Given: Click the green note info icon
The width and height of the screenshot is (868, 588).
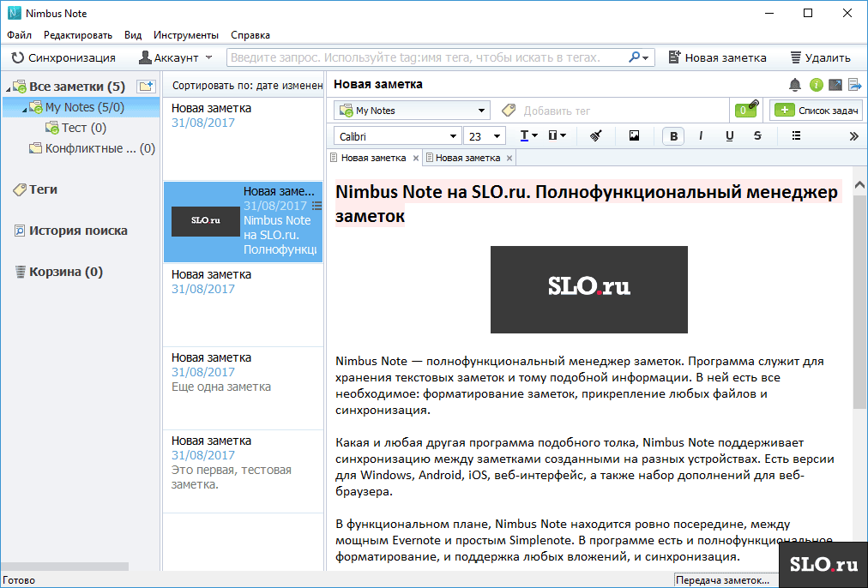Looking at the screenshot, I should point(816,85).
